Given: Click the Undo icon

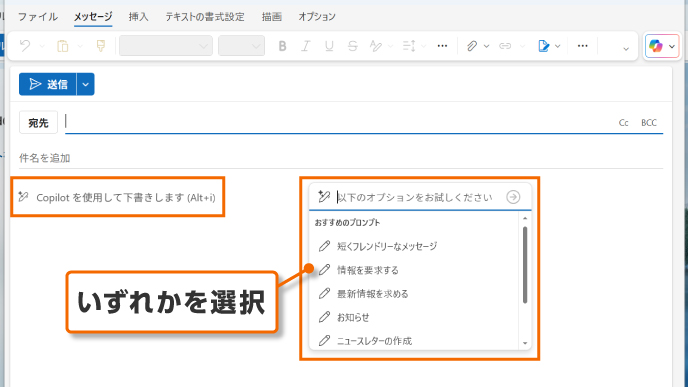Looking at the screenshot, I should pos(25,46).
